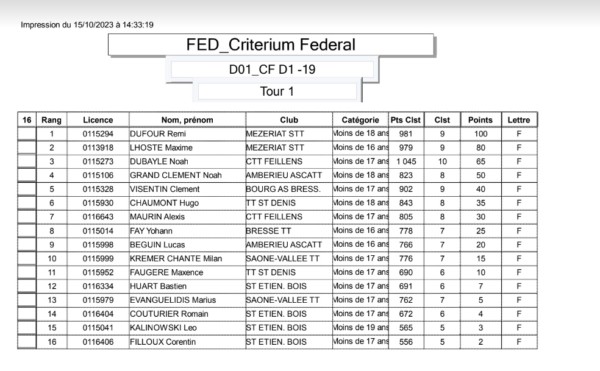The height and width of the screenshot is (371, 600).
Task: Click the Catégorie column header
Action: [360, 120]
